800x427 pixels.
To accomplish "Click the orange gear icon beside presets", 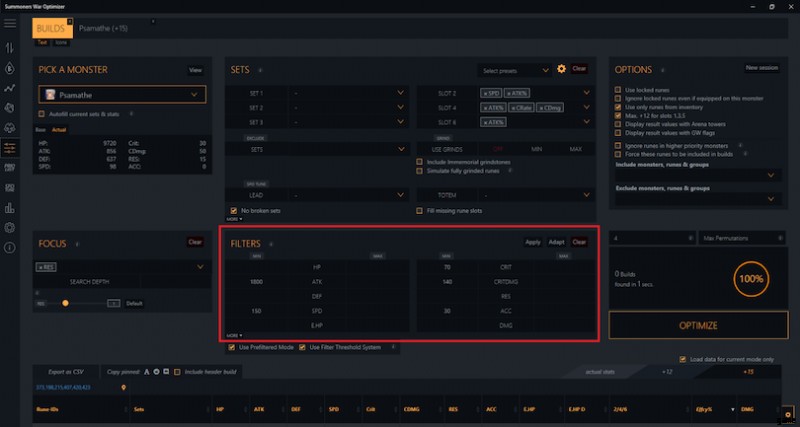I will tap(561, 69).
